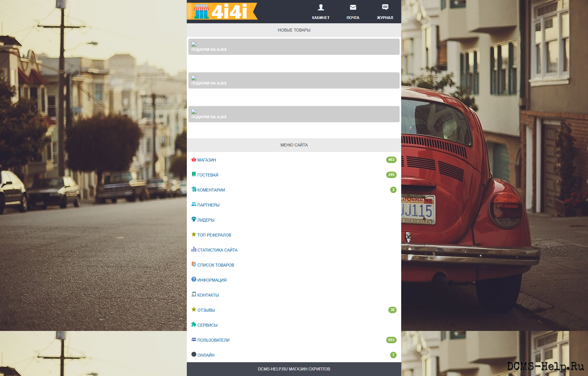Click the 463 badge on Магазин
This screenshot has height=376, width=588.
coord(391,160)
